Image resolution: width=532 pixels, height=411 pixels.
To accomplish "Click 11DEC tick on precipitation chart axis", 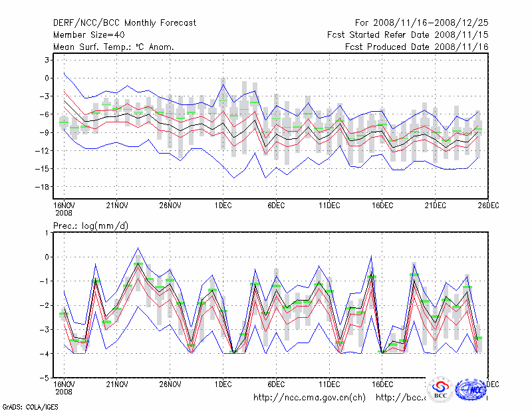I will point(330,384).
